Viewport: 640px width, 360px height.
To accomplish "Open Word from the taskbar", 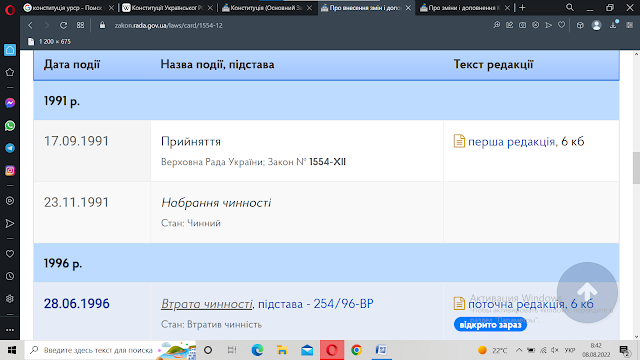I will pos(381,350).
